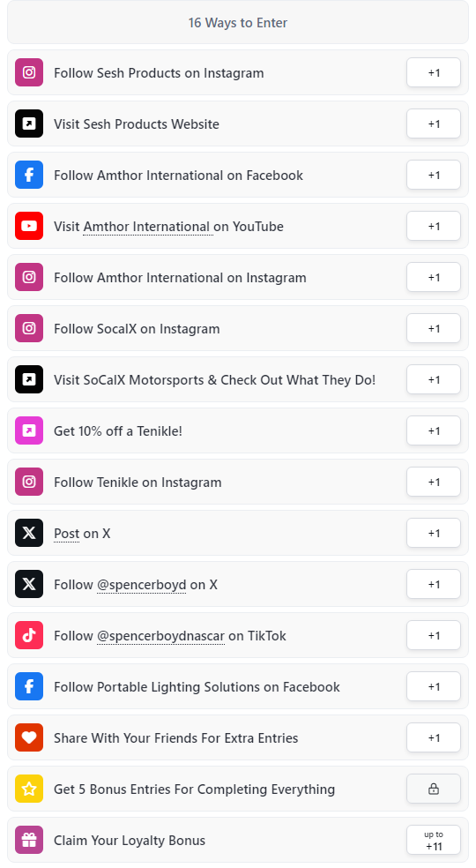Click the red heart share icon

pyautogui.click(x=29, y=738)
